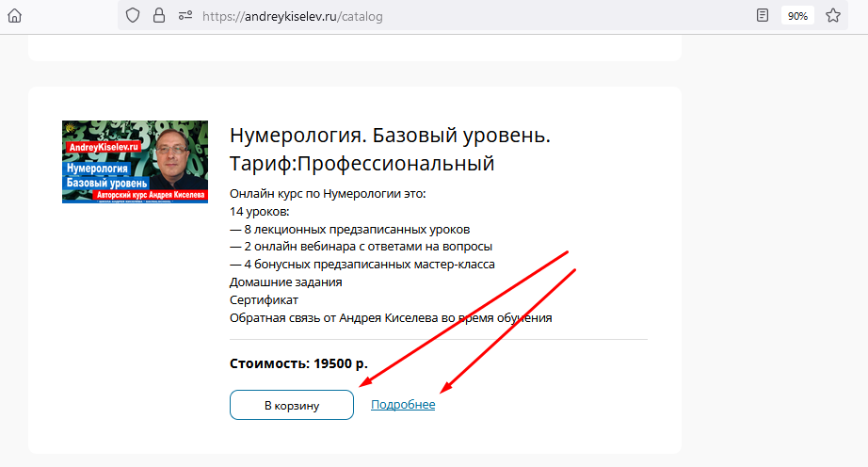Click the line '— 4 бонусных предзаписанных мастер-класса'
Image resolution: width=868 pixels, height=467 pixels.
pos(362,265)
